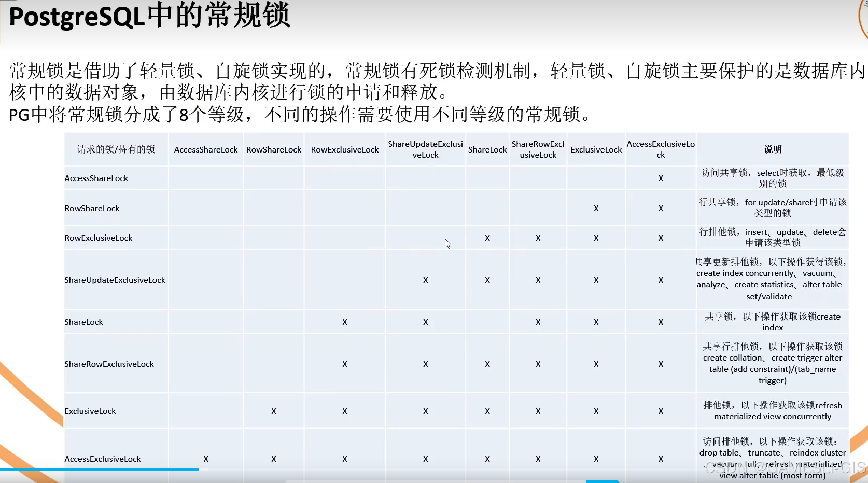Click X in ShareLock row, RowExclusiveLock column

coord(345,322)
